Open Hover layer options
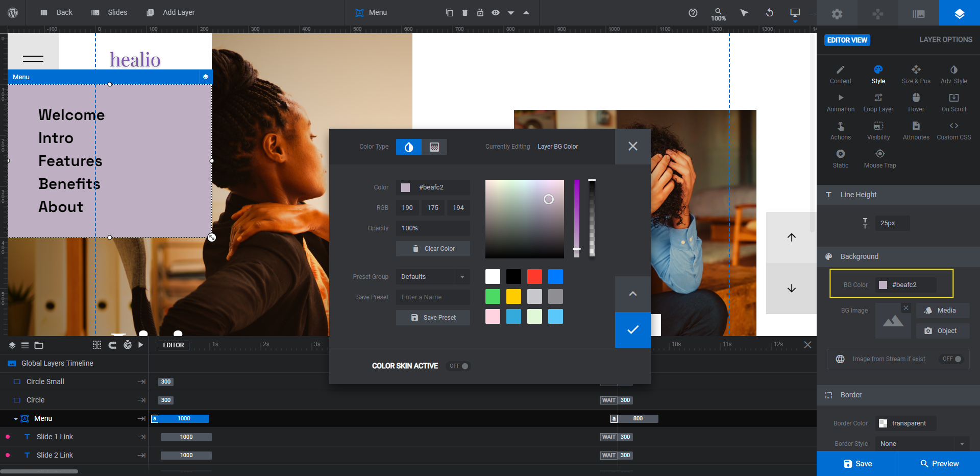The image size is (980, 476). coord(916,103)
